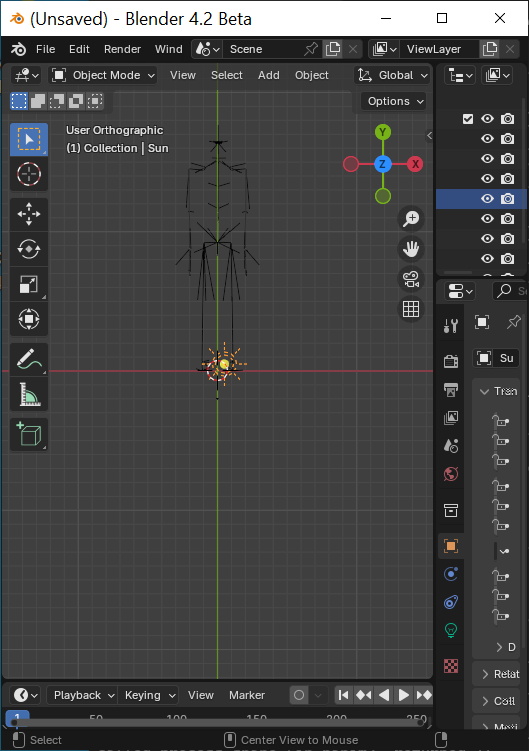This screenshot has width=529, height=751.
Task: Open the Texture properties tab (checker icon)
Action: click(451, 666)
